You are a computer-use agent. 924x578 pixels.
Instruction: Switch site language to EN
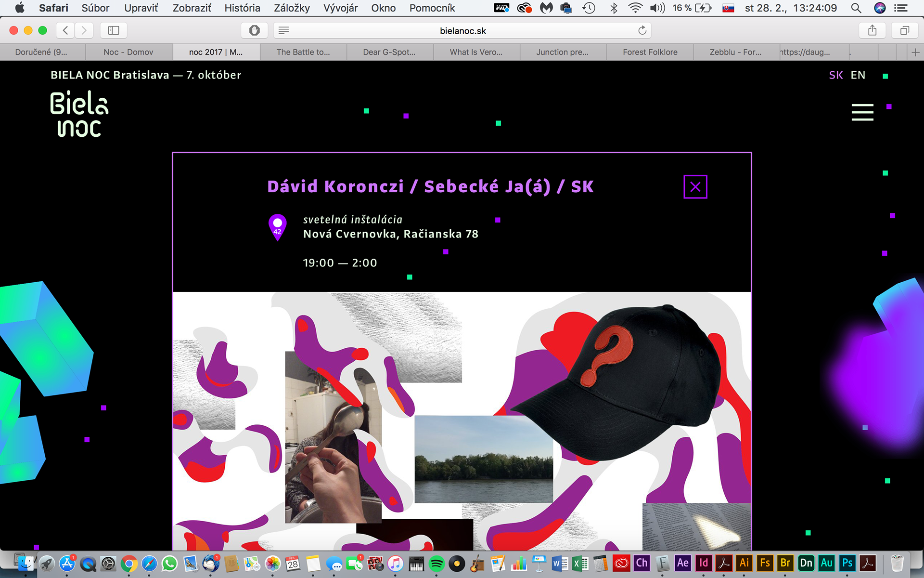click(x=858, y=75)
